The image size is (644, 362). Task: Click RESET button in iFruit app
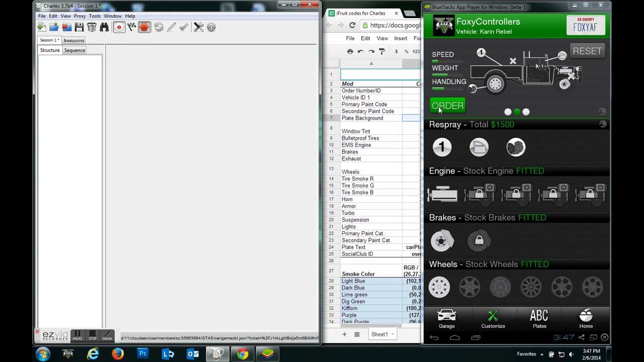(587, 51)
